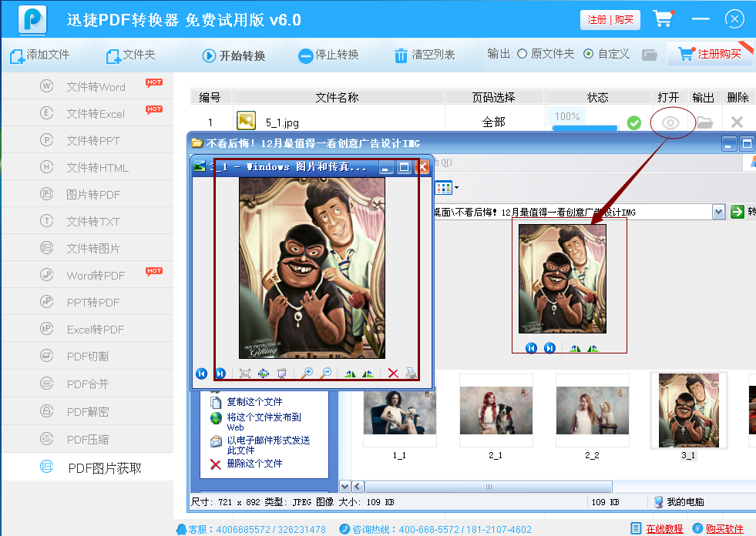Select 文件转Word in sidebar
This screenshot has width=756, height=536.
[87, 86]
